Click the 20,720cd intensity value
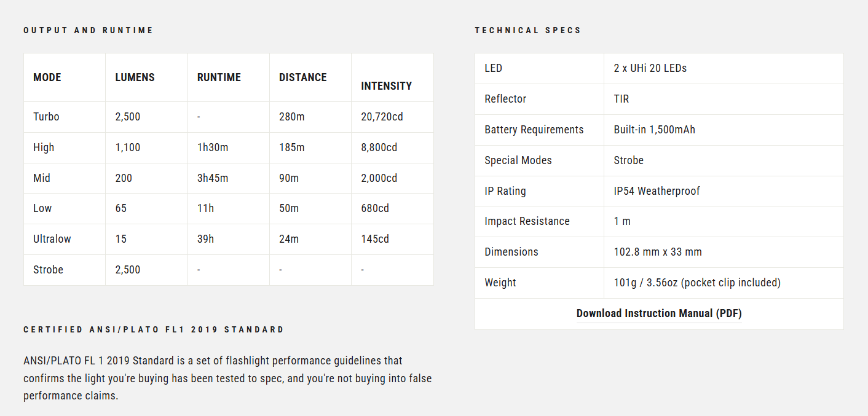This screenshot has height=416, width=868. tap(382, 117)
